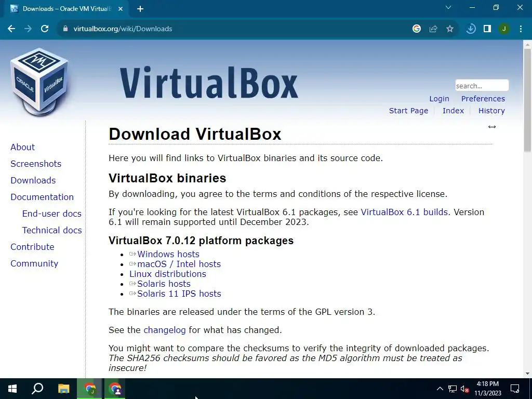
Task: Click the first Chrome taskbar icon
Action: point(89,389)
